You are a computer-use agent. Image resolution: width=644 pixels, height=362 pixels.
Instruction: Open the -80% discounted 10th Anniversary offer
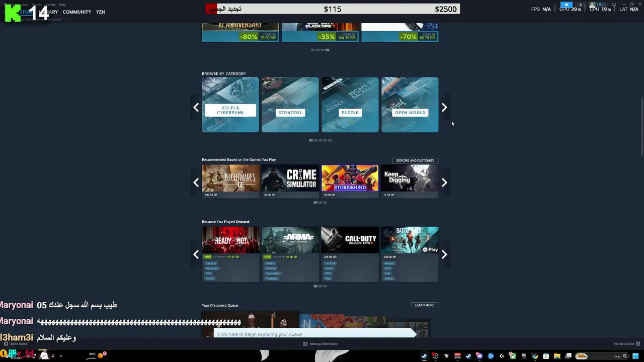[x=240, y=32]
